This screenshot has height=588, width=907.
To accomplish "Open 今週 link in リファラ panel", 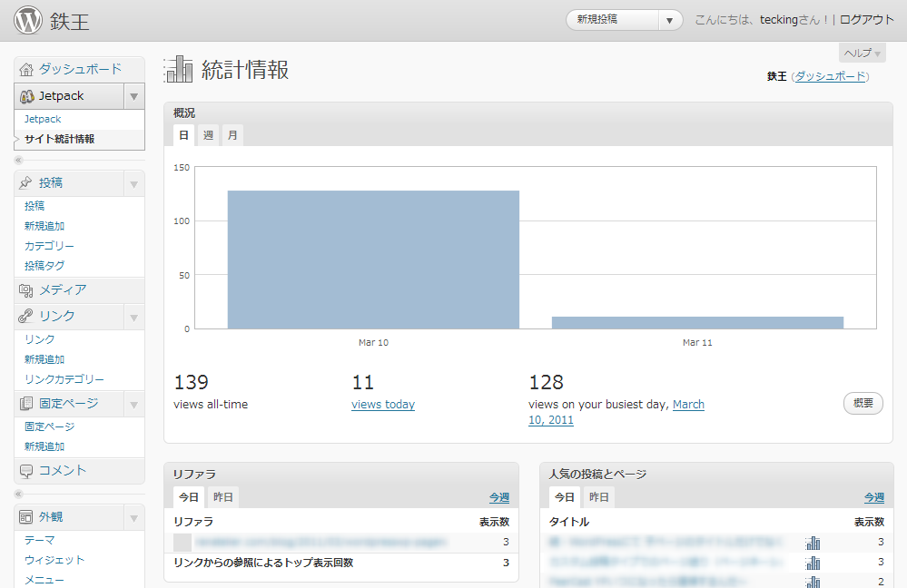I will pos(499,497).
